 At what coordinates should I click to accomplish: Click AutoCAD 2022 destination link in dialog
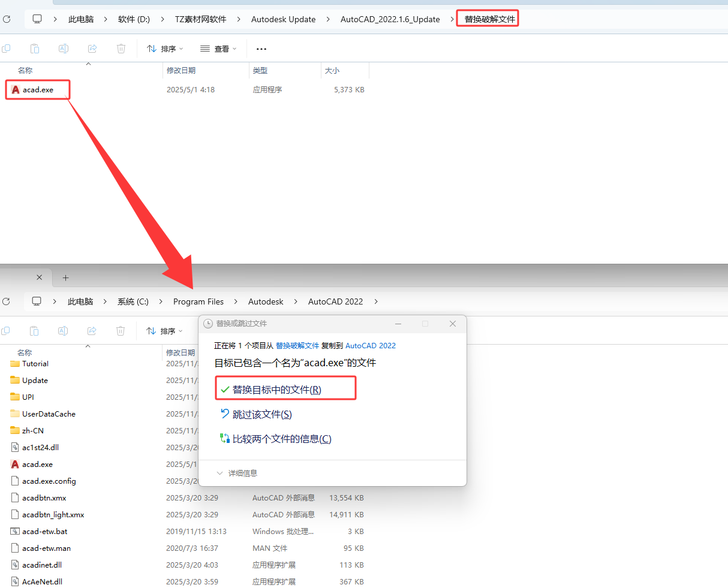(x=371, y=346)
